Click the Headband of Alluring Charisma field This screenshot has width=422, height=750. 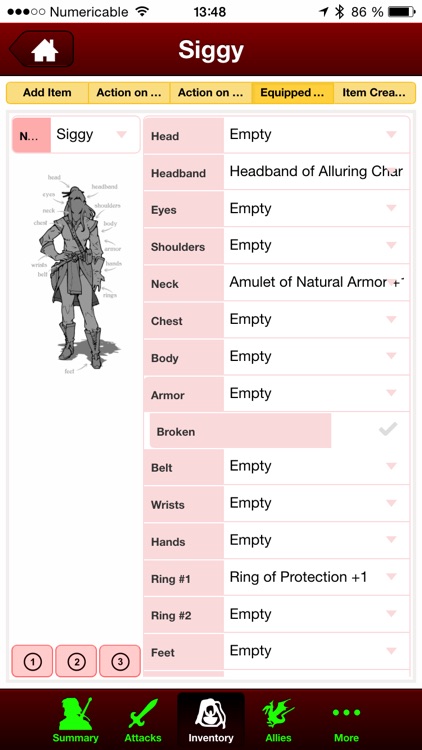click(316, 172)
